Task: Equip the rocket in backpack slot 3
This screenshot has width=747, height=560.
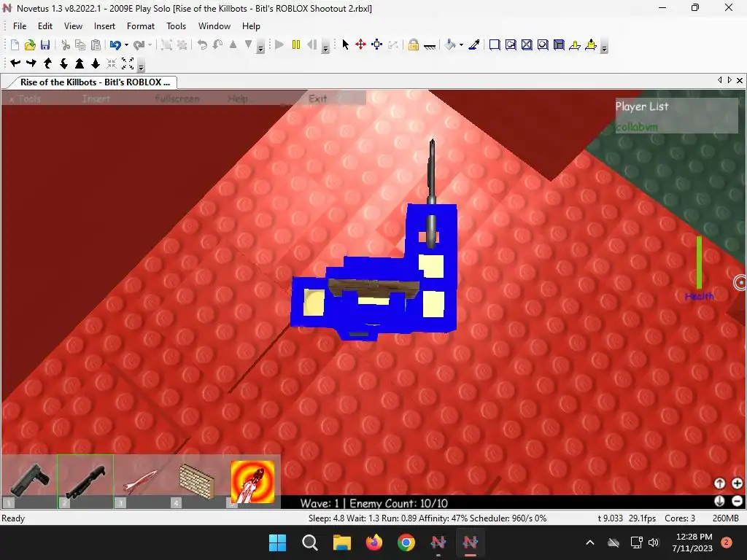Action: pyautogui.click(x=141, y=481)
